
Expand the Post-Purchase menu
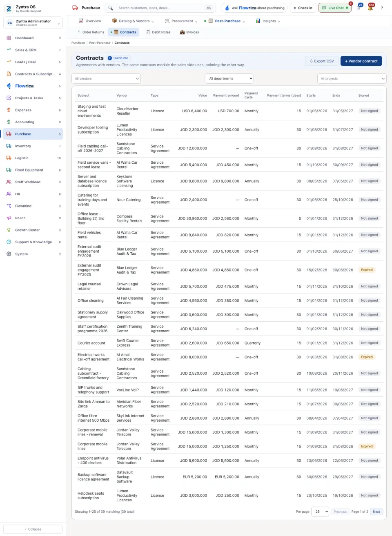click(x=225, y=21)
